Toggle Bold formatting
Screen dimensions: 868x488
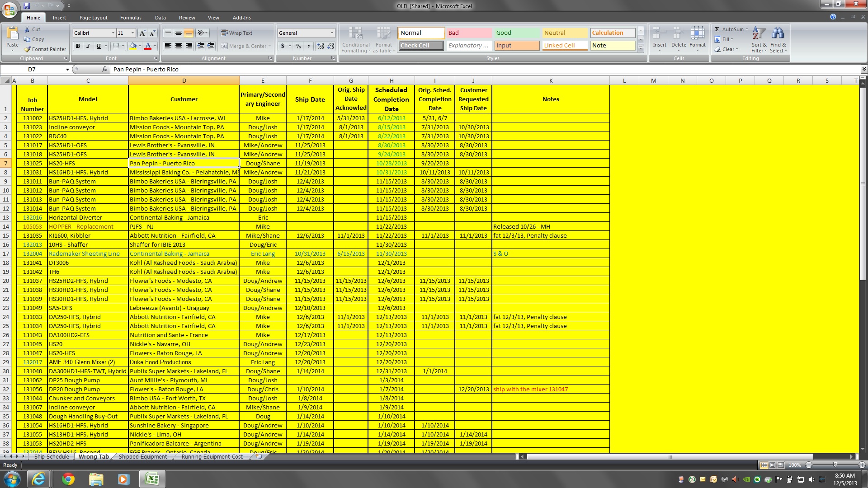click(78, 46)
